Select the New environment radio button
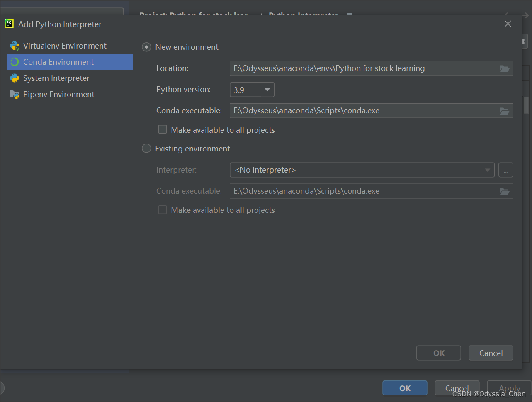 tap(146, 47)
